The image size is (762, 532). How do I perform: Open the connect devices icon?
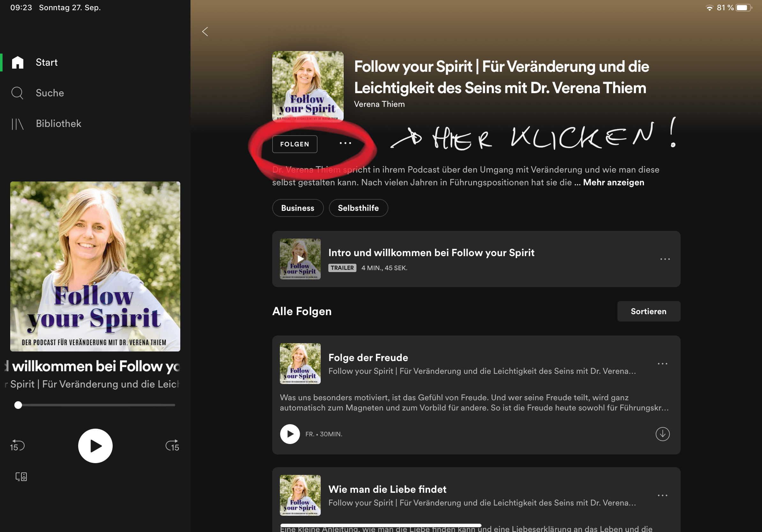[21, 477]
